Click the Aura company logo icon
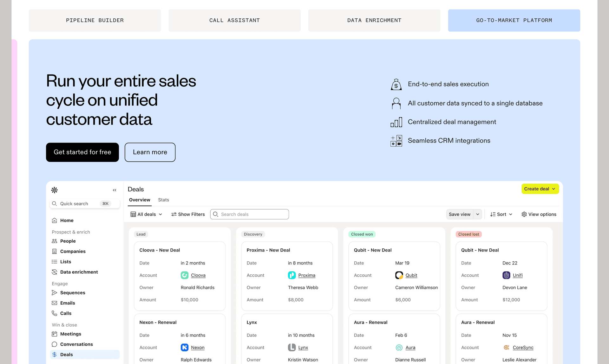This screenshot has width=609, height=364. pos(399,348)
